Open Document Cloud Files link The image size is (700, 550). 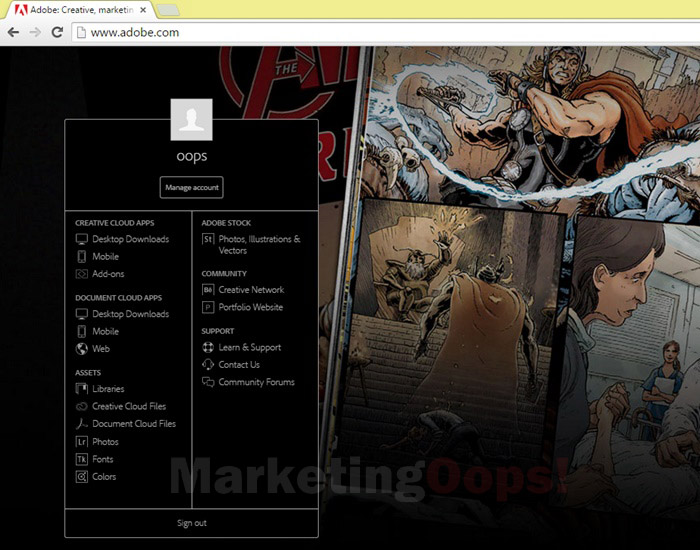click(x=134, y=424)
